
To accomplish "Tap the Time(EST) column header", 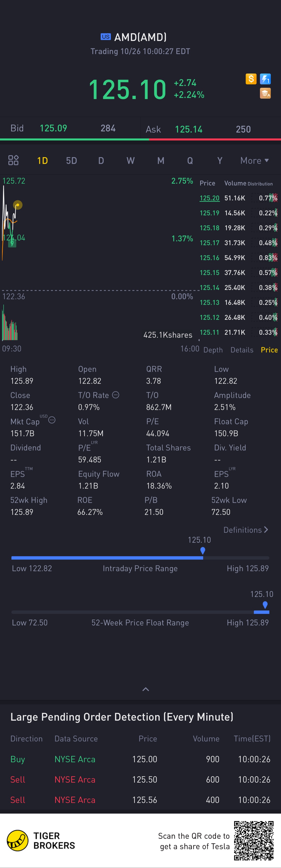I will [x=252, y=739].
